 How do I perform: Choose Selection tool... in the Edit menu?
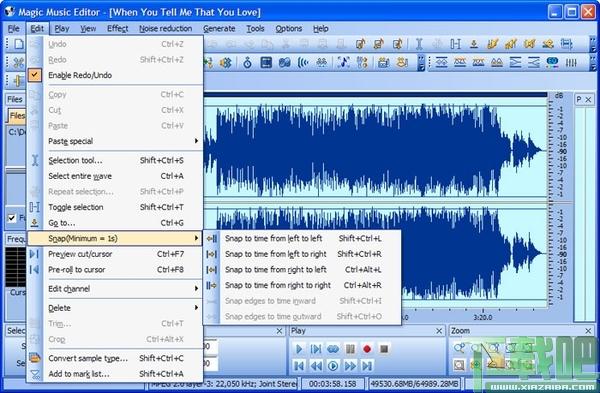tap(115, 160)
